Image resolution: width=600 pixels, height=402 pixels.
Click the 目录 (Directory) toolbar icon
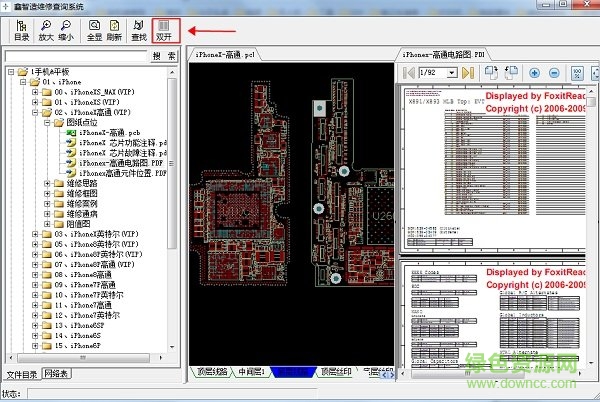21,29
